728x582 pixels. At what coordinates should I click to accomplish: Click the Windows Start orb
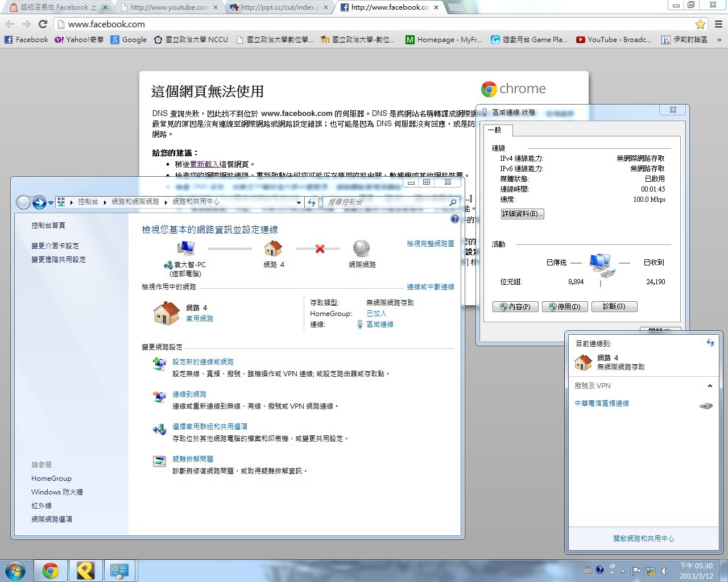click(15, 570)
